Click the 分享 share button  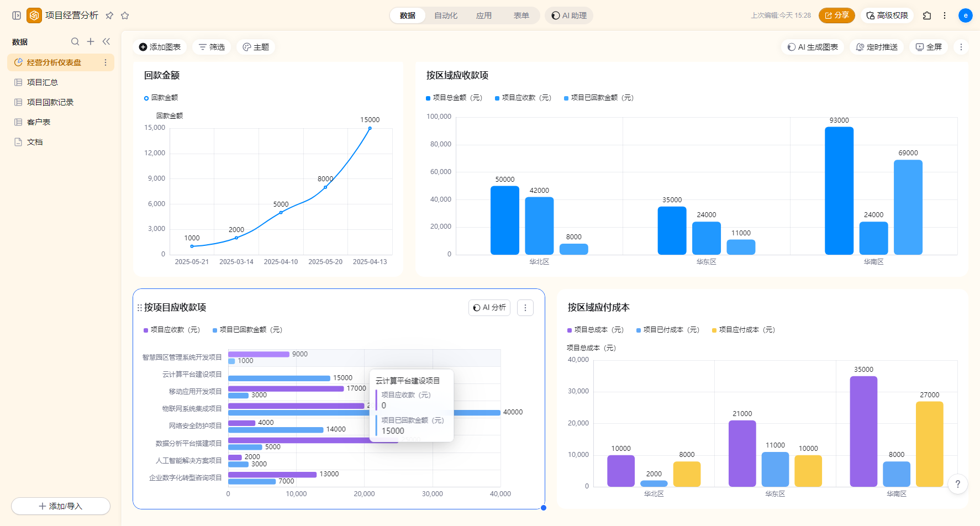tap(836, 15)
